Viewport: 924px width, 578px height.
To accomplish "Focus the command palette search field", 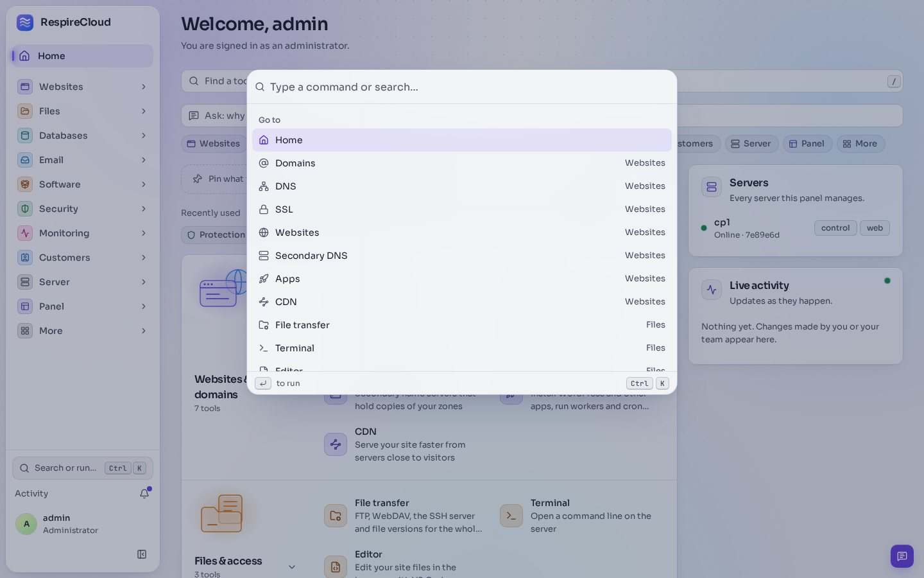I will pos(462,87).
